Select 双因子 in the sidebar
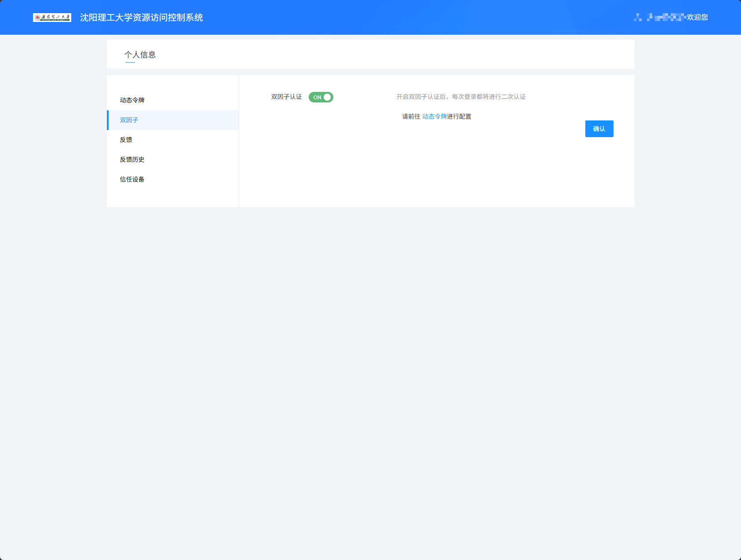 (x=173, y=120)
